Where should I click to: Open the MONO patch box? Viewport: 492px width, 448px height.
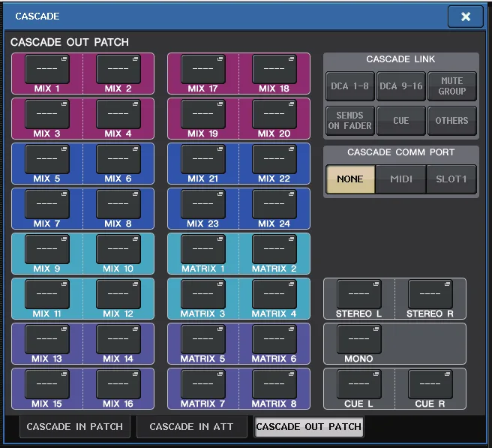(x=359, y=339)
